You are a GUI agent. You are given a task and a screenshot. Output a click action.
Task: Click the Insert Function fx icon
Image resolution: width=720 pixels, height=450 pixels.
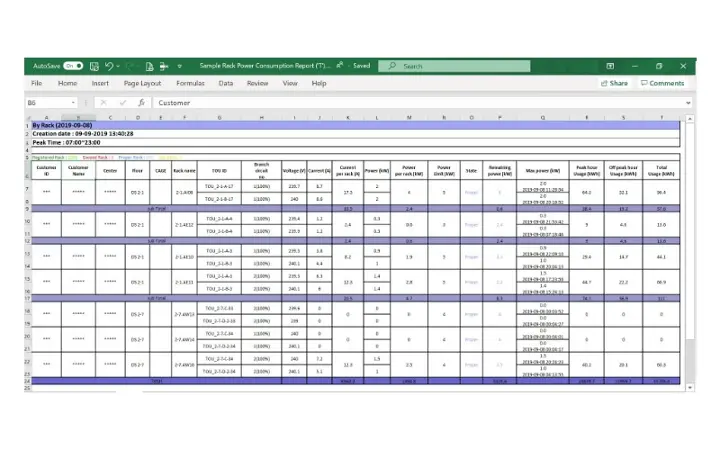tap(142, 102)
